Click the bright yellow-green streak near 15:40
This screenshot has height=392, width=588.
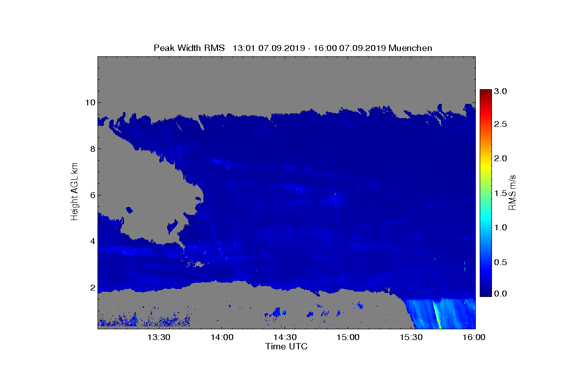[437, 315]
